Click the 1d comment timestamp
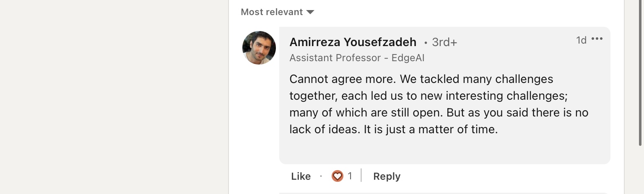 point(581,40)
